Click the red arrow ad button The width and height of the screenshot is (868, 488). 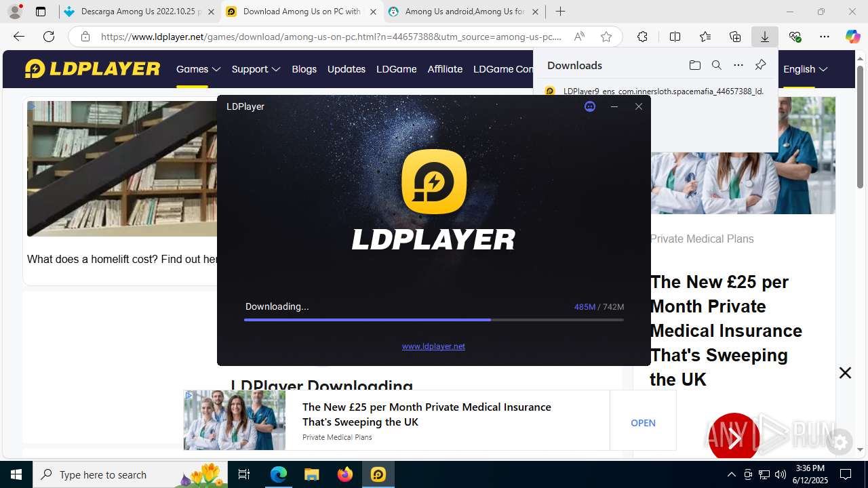coord(734,439)
